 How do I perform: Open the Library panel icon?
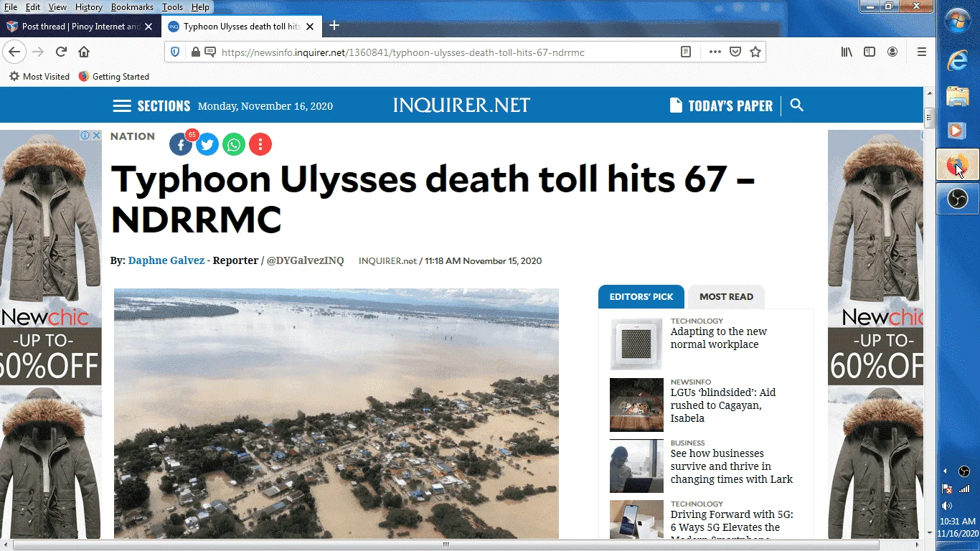847,52
